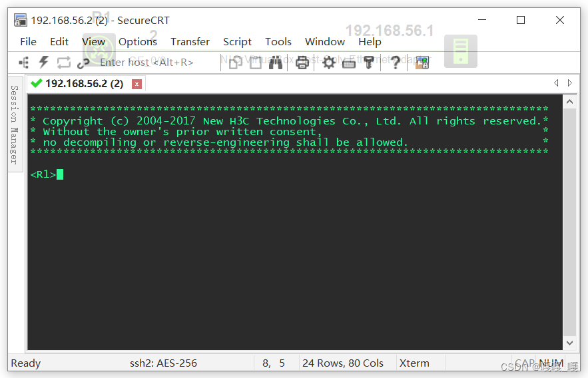Click 24 Rows, 80 Cols status entry
Image resolution: width=588 pixels, height=378 pixels.
point(343,363)
